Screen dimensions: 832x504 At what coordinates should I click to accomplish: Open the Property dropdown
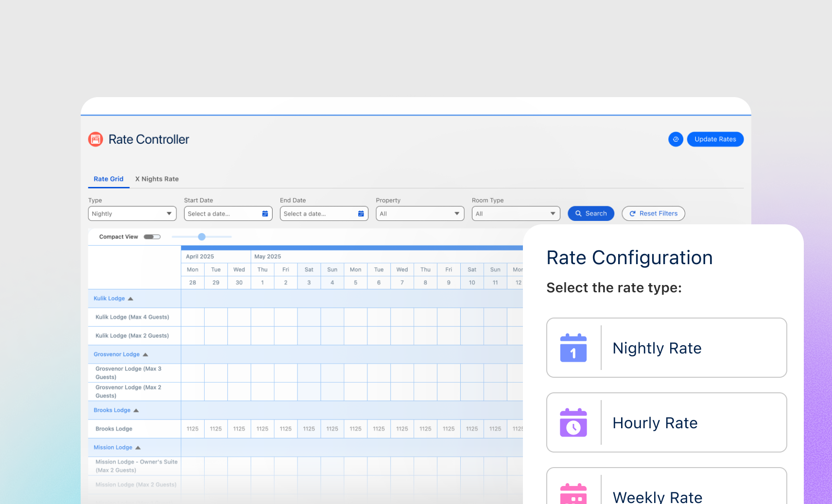pos(419,214)
